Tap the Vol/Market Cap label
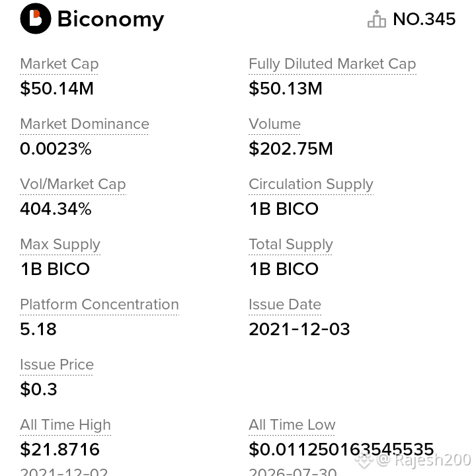The image size is (476, 476). 73,184
